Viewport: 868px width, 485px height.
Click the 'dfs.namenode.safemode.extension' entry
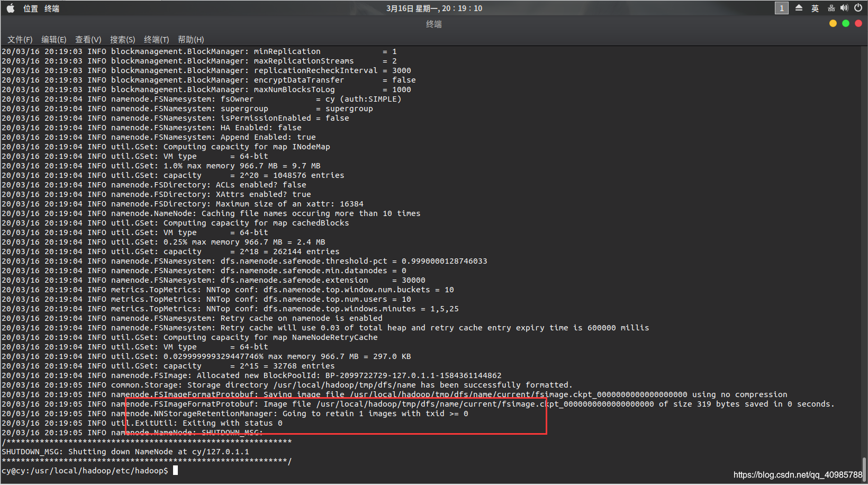[294, 280]
